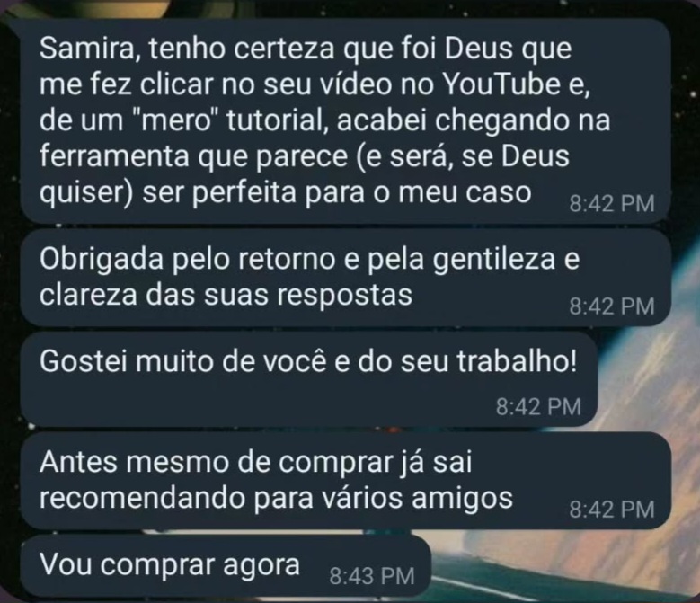Click the quoted word "mero" in the message

point(176,120)
